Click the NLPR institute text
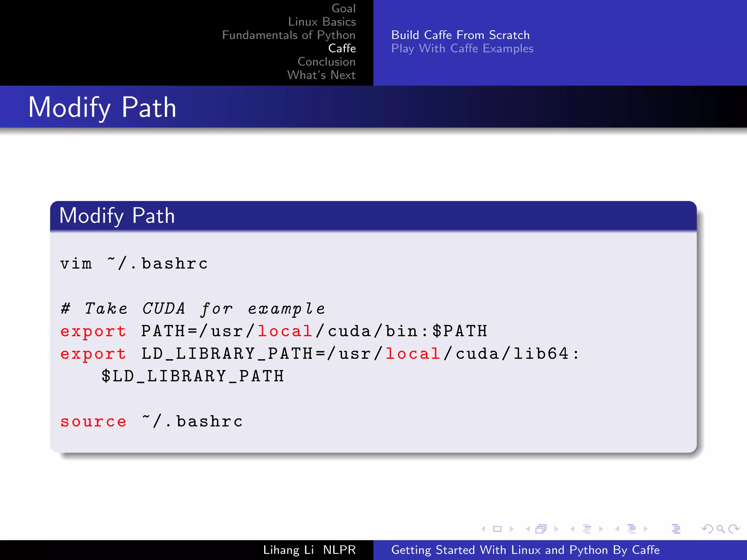Image resolution: width=747 pixels, height=560 pixels. point(339,550)
